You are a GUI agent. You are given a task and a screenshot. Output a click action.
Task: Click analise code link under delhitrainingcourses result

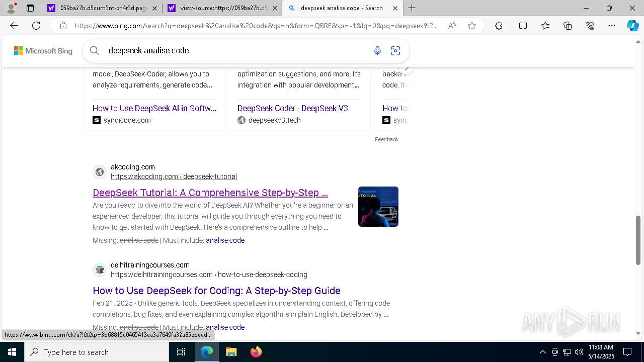pos(225,327)
